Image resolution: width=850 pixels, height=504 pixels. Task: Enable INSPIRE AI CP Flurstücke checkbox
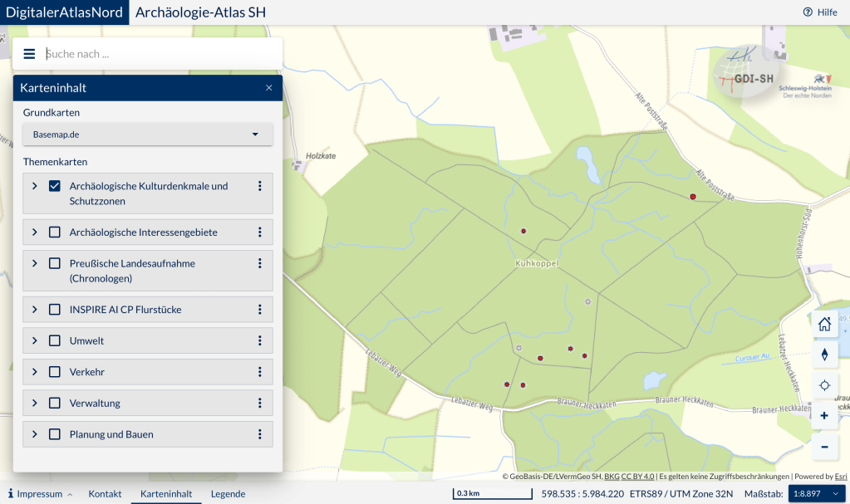[55, 310]
